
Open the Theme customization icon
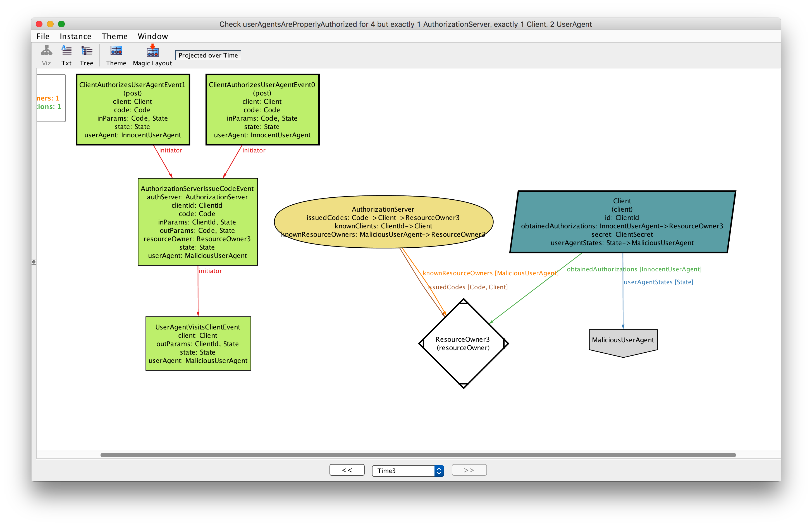[116, 51]
